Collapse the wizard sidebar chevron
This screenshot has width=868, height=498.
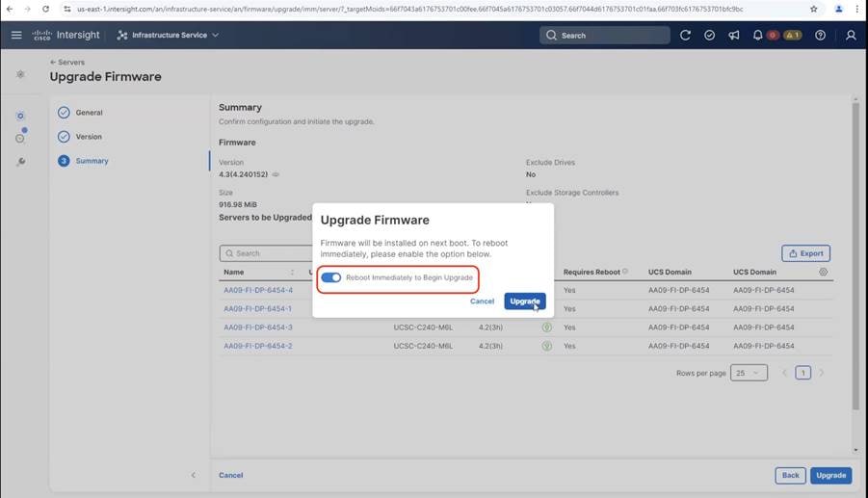point(194,475)
